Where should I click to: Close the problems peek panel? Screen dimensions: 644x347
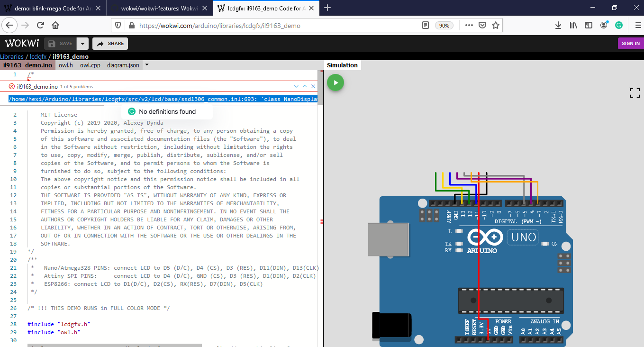click(x=313, y=86)
